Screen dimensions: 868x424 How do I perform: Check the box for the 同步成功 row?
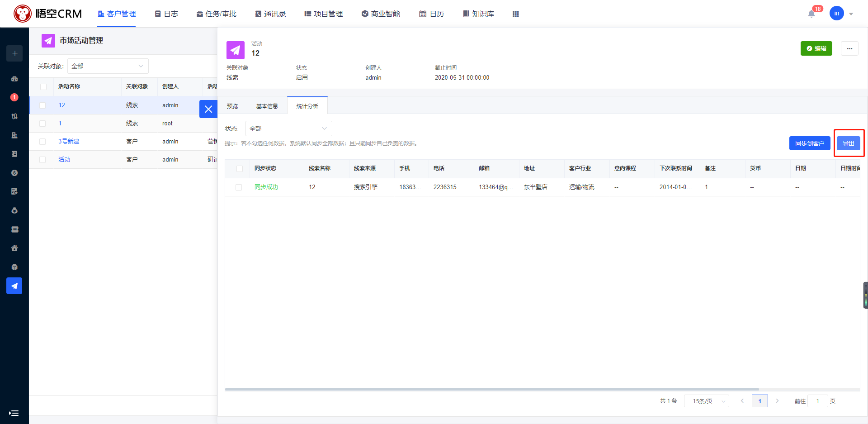239,187
